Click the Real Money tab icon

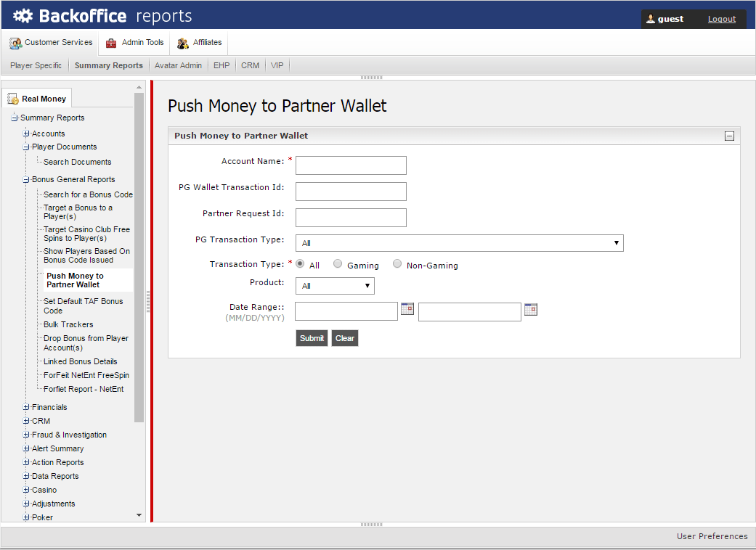13,99
